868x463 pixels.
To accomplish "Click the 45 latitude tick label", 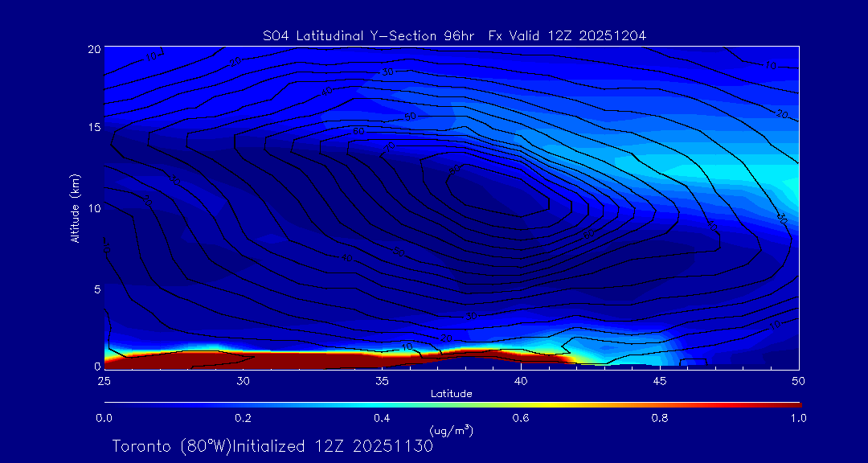I will [660, 379].
